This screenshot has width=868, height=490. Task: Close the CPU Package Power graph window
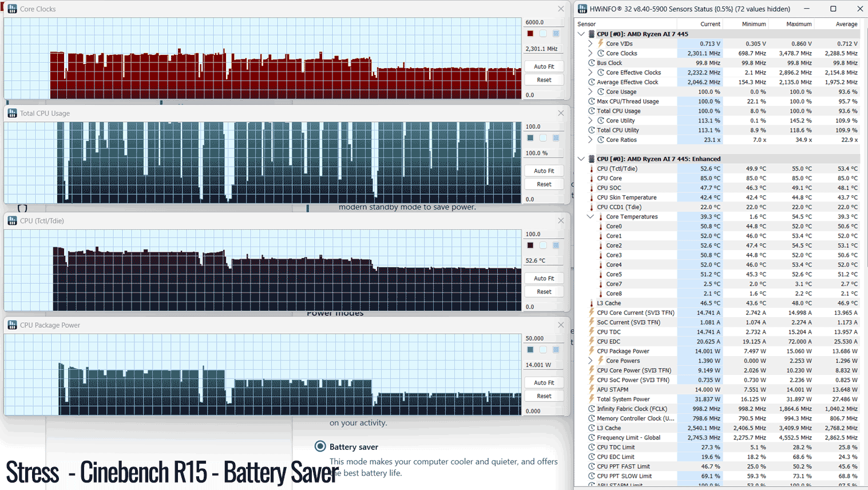point(561,325)
